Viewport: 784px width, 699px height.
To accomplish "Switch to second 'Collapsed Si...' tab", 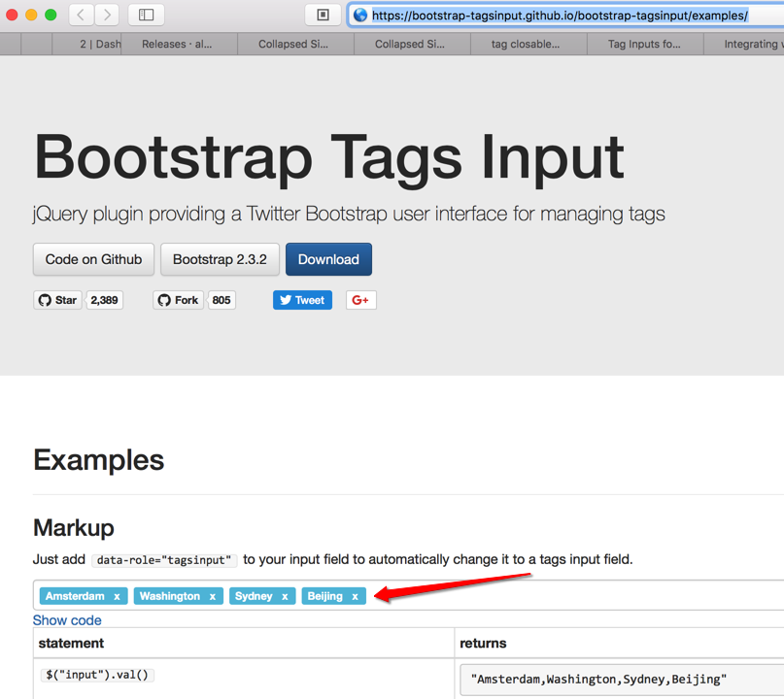I will (x=412, y=44).
